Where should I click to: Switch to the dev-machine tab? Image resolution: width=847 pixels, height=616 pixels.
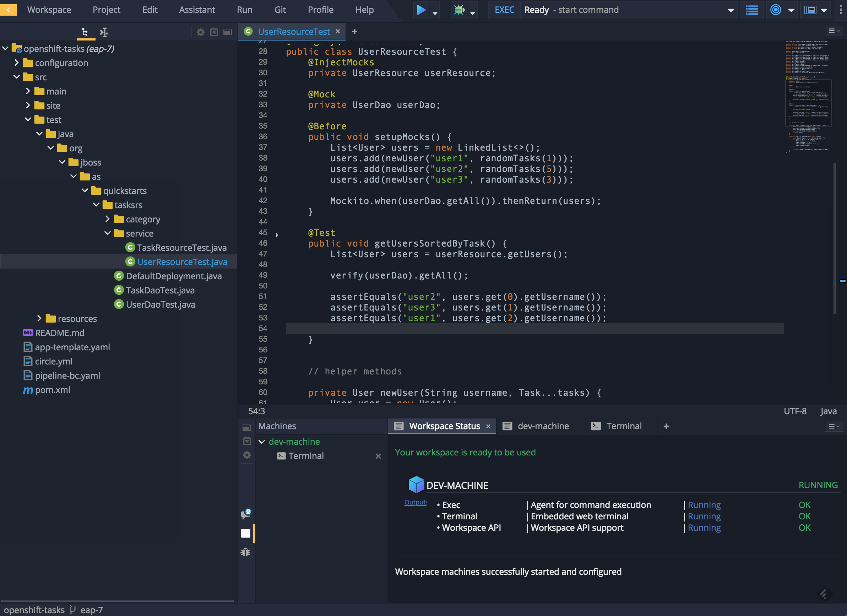click(x=543, y=426)
